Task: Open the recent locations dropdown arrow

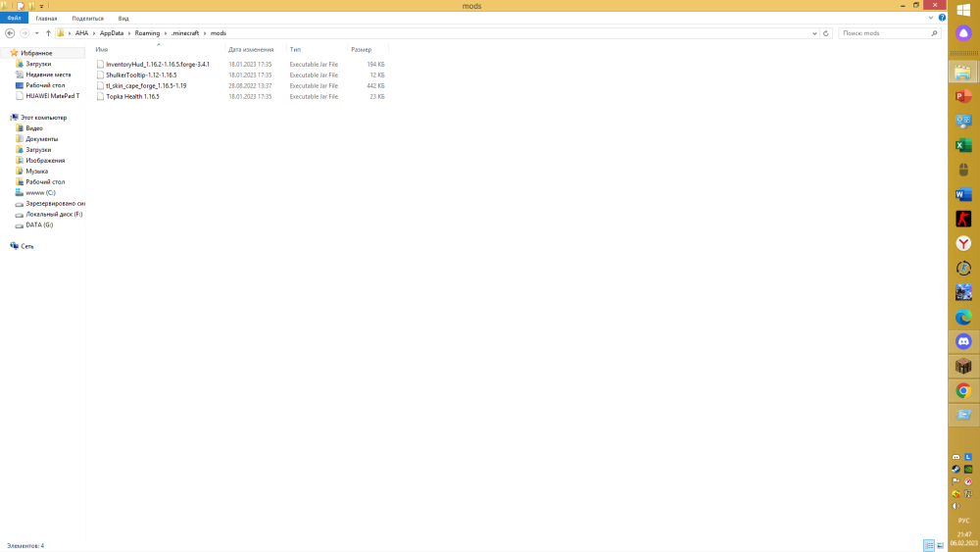Action: (37, 33)
